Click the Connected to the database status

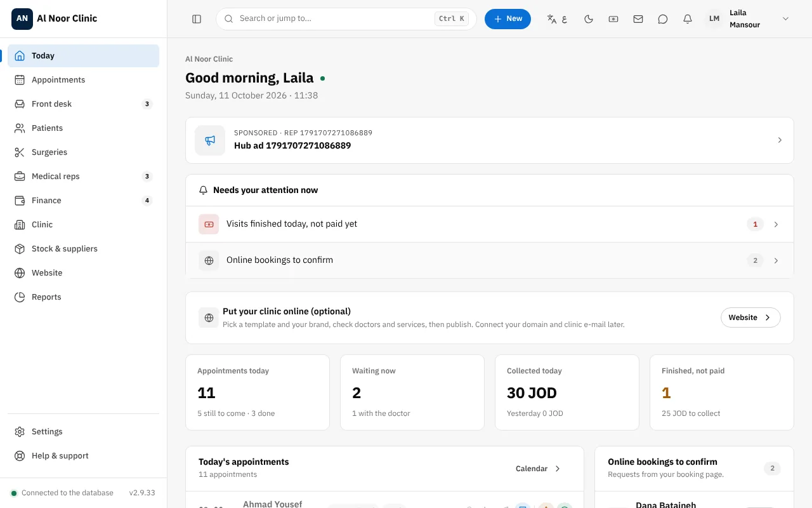[62, 493]
